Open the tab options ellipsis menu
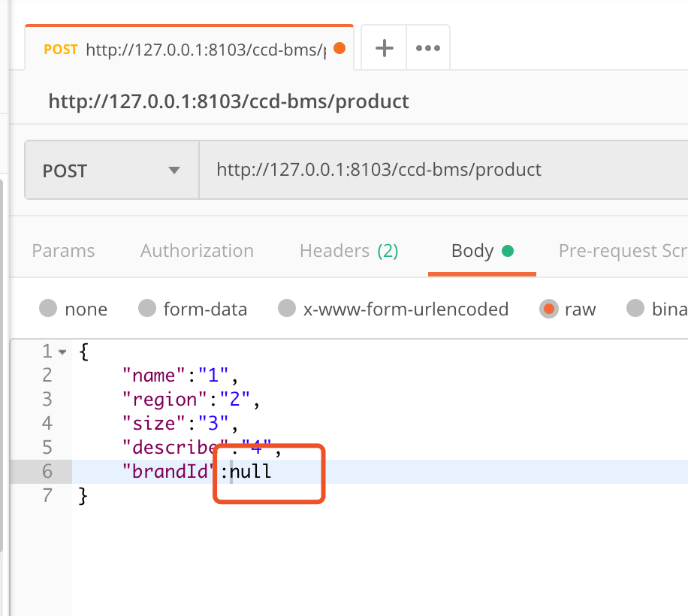Viewport: 688px width, 616px height. point(428,48)
